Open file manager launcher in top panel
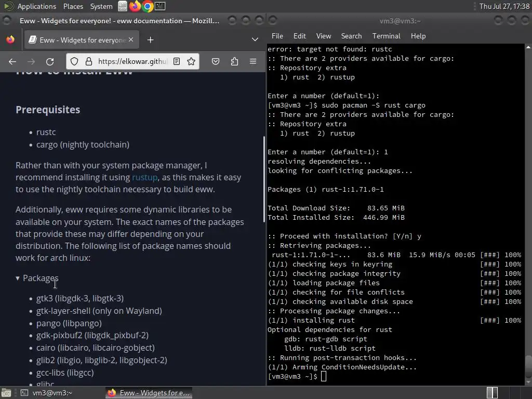Screen dimensions: 532x399 [x=123, y=6]
